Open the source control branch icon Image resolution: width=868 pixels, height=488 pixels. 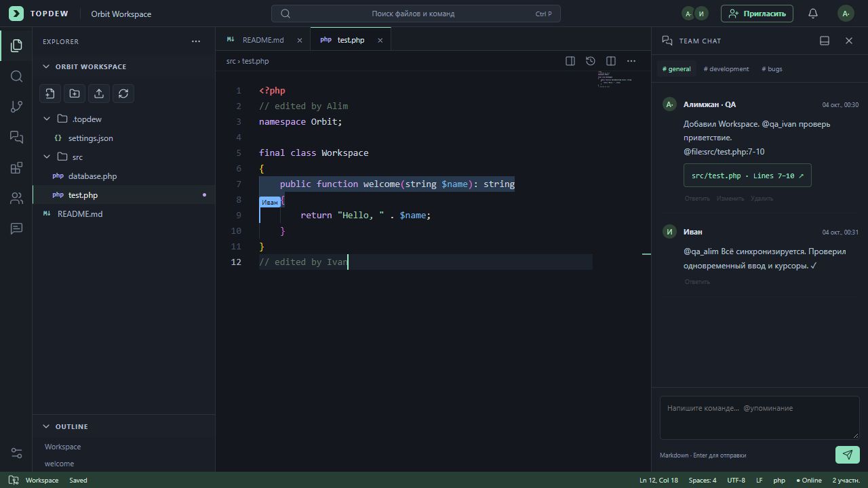pos(16,106)
